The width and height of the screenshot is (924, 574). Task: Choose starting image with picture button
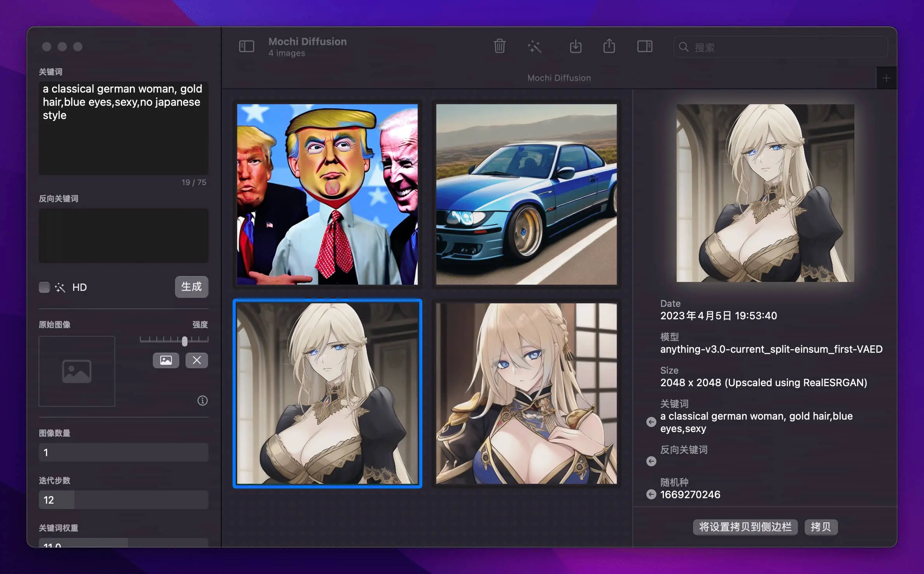pos(166,360)
